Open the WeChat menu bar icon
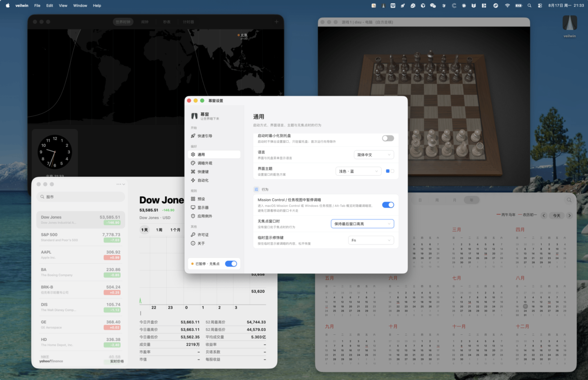588x380 pixels. [x=433, y=5]
